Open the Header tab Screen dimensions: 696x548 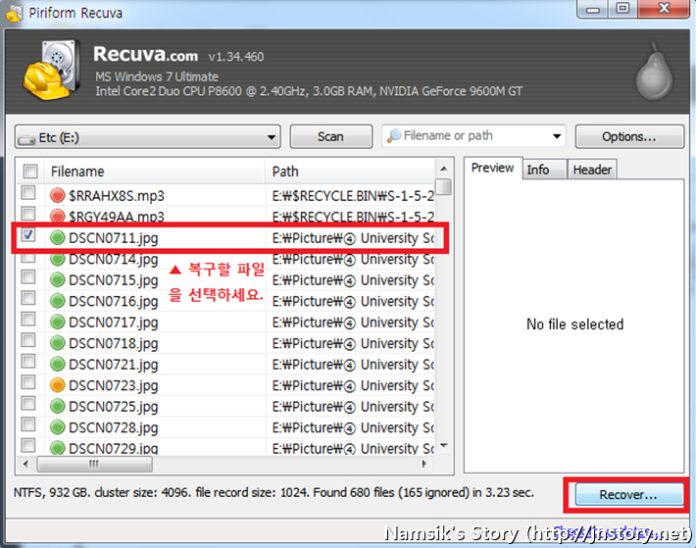pos(592,169)
